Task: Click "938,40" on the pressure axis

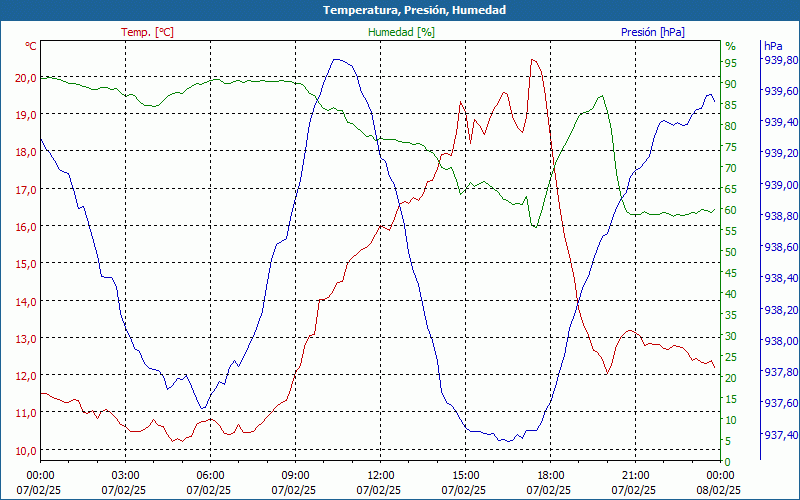Action: click(x=780, y=279)
